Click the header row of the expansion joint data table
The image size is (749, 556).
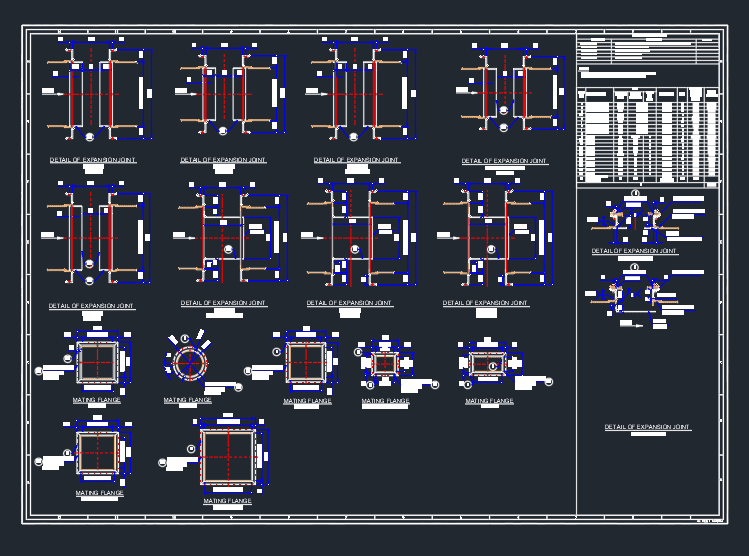[x=648, y=94]
